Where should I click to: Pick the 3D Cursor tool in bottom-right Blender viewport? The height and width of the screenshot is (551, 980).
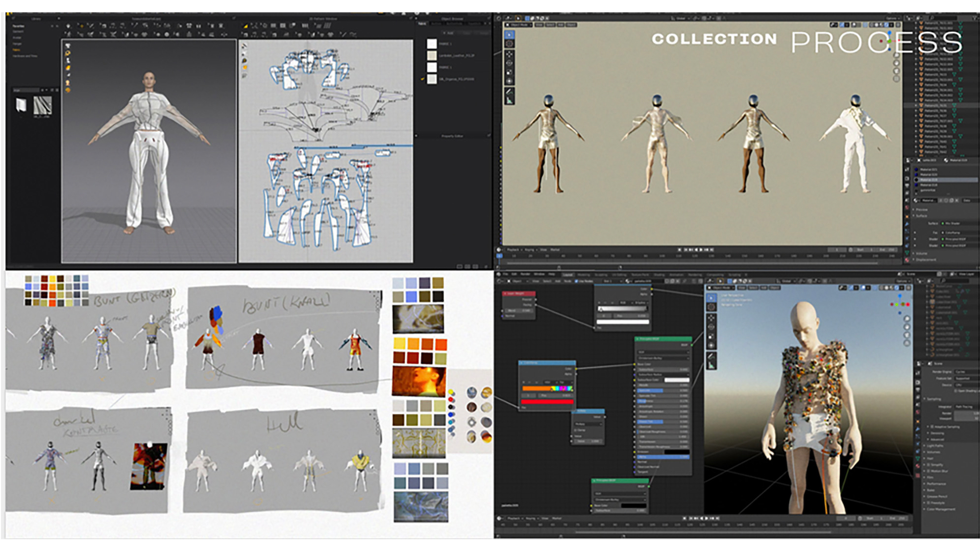click(x=711, y=307)
